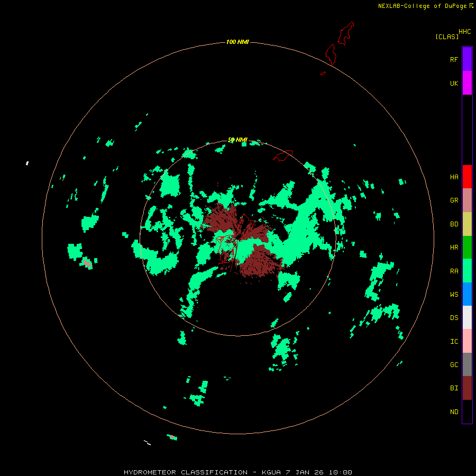The width and height of the screenshot is (476, 476).
Task: Select the GR salmon legend swatch
Action: [x=467, y=200]
